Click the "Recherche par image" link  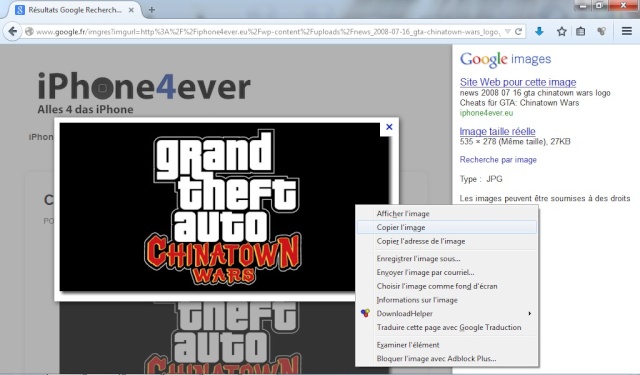click(x=498, y=160)
